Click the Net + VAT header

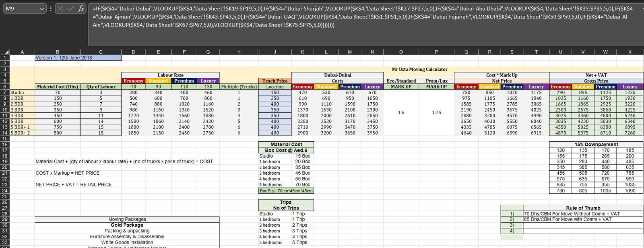coord(596,75)
